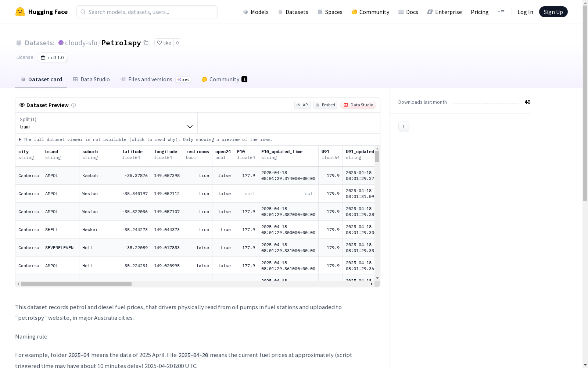Click the Sign Up button
588x368 pixels.
point(553,12)
